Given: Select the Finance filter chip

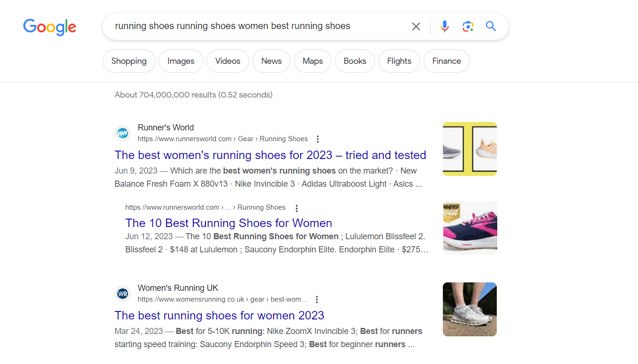Looking at the screenshot, I should coord(446,61).
